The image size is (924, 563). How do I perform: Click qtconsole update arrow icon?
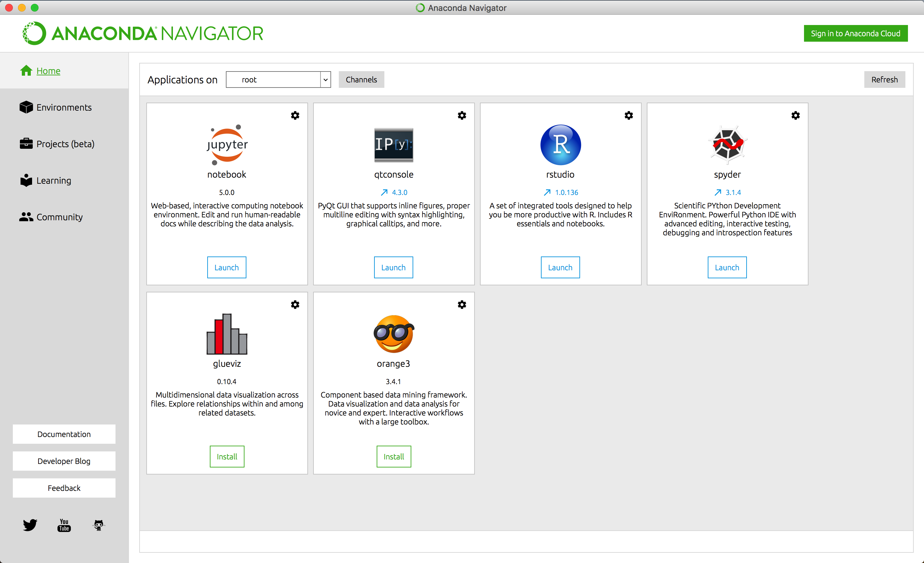click(x=384, y=192)
